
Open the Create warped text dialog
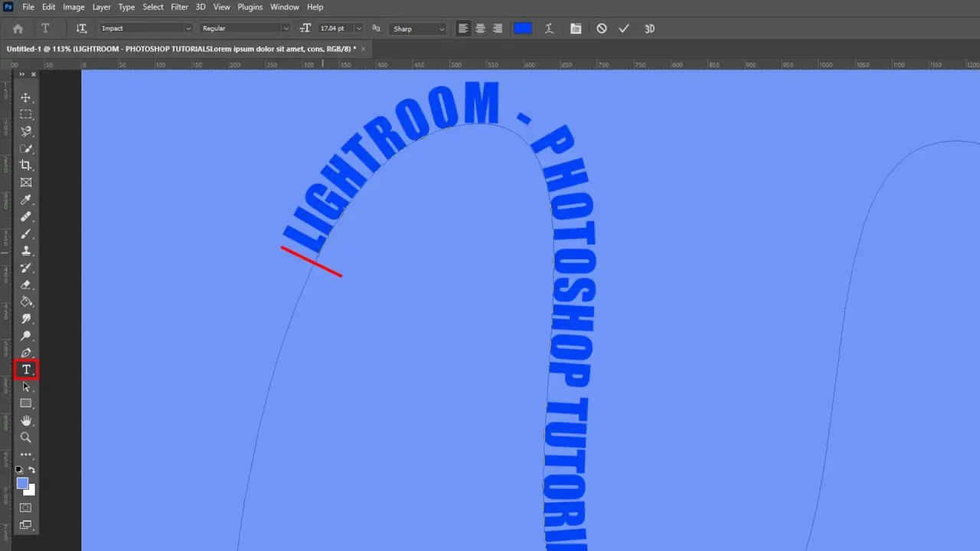coord(549,28)
